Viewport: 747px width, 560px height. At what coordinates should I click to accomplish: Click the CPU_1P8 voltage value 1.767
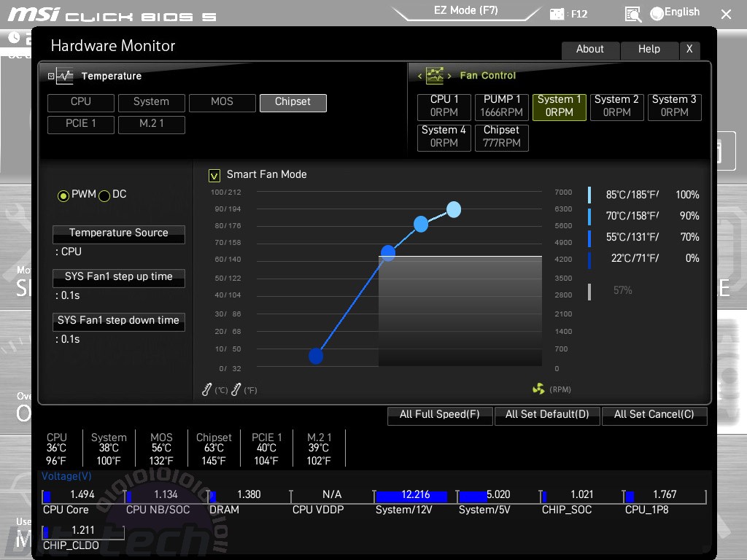point(665,495)
